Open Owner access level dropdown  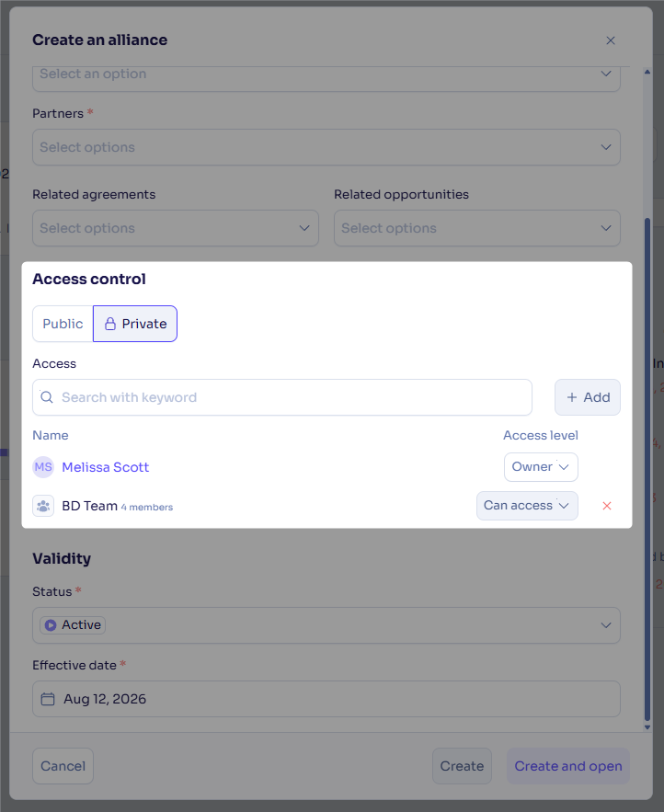click(541, 467)
